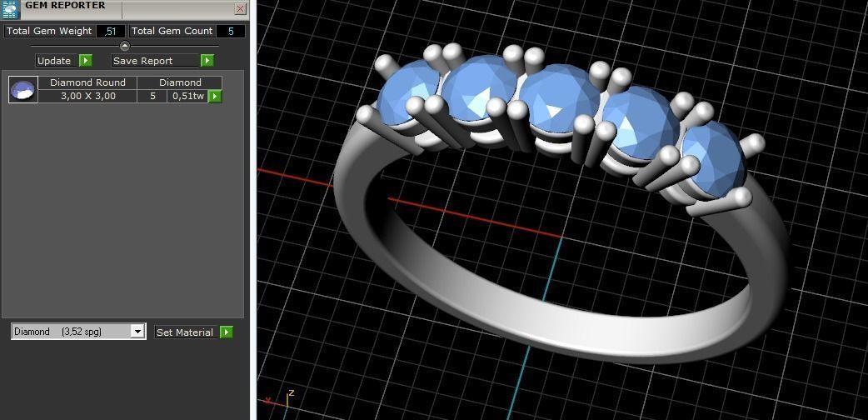Click the gem quantity '5' cell
This screenshot has width=868, height=420.
click(x=152, y=96)
